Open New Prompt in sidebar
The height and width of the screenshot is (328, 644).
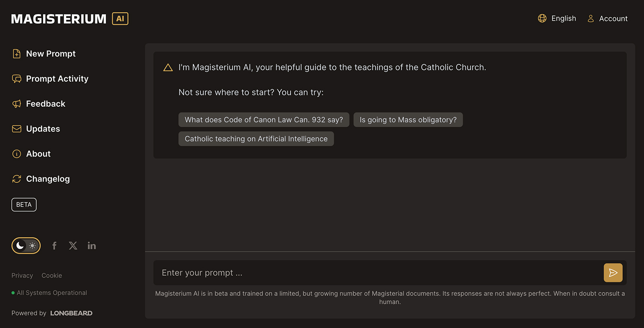[44, 54]
